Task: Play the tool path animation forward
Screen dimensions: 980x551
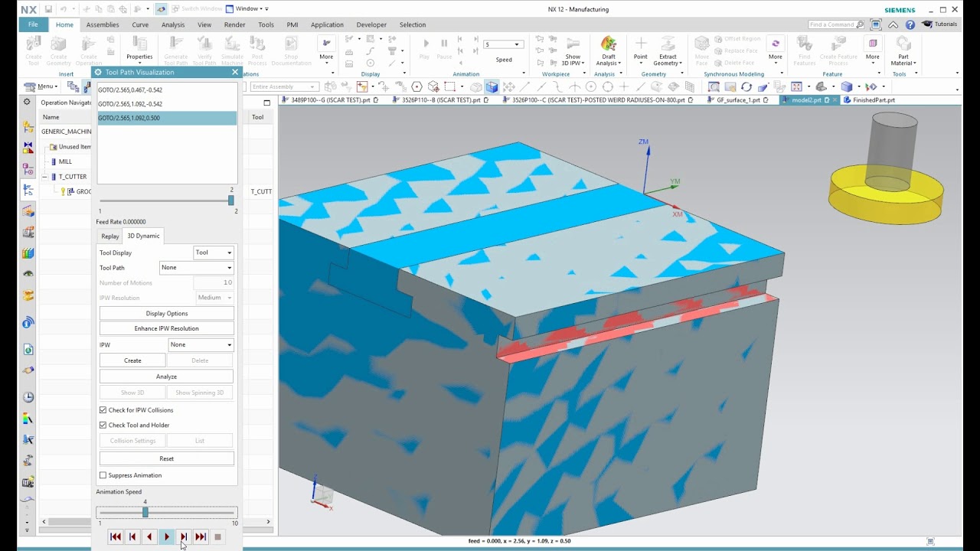Action: pos(167,537)
